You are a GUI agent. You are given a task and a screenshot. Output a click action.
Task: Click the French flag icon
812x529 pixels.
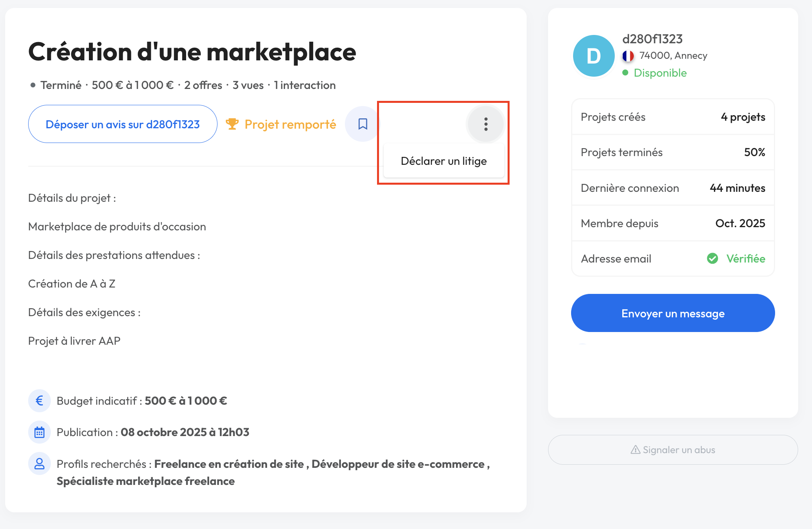(x=628, y=56)
